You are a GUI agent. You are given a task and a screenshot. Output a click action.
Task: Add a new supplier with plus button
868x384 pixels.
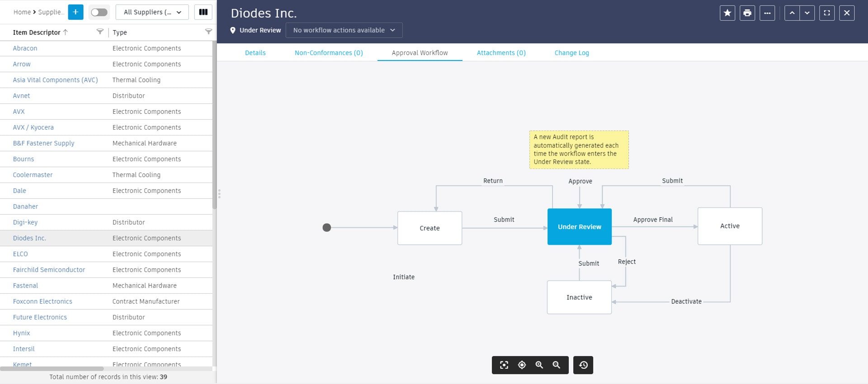click(75, 12)
